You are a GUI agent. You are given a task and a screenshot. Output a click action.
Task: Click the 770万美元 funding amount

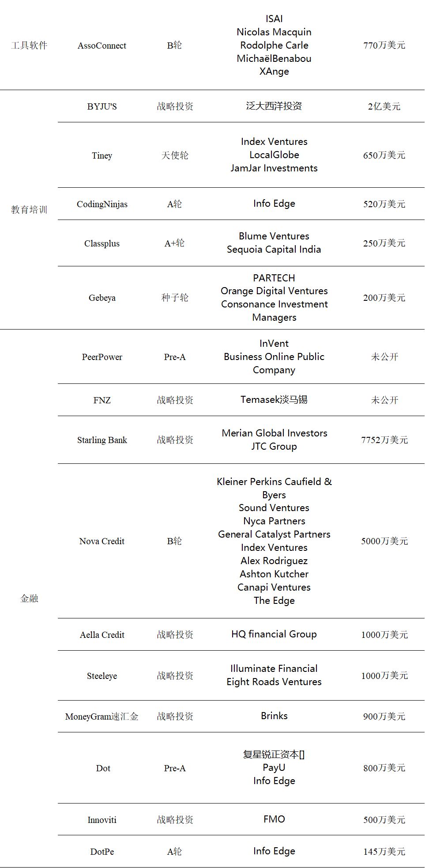click(x=384, y=45)
